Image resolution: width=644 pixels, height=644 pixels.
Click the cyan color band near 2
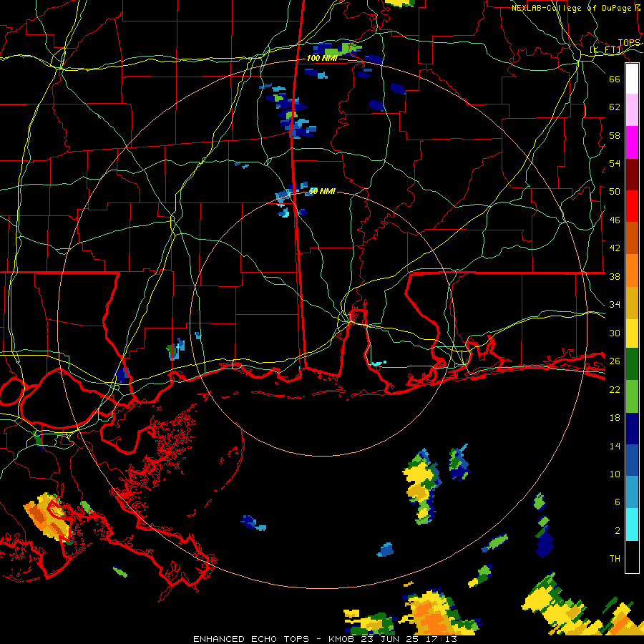click(632, 525)
